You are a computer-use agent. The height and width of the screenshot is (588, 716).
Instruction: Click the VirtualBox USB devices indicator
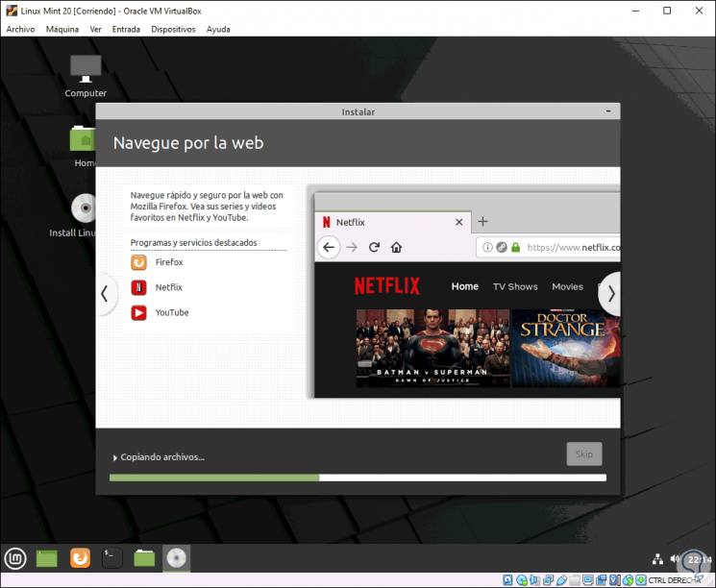coord(561,580)
